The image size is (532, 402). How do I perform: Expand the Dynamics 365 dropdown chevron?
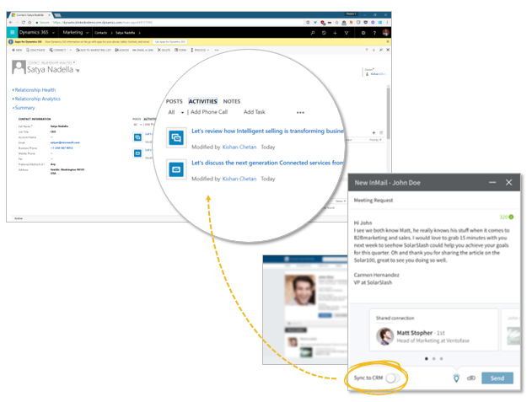(x=53, y=33)
